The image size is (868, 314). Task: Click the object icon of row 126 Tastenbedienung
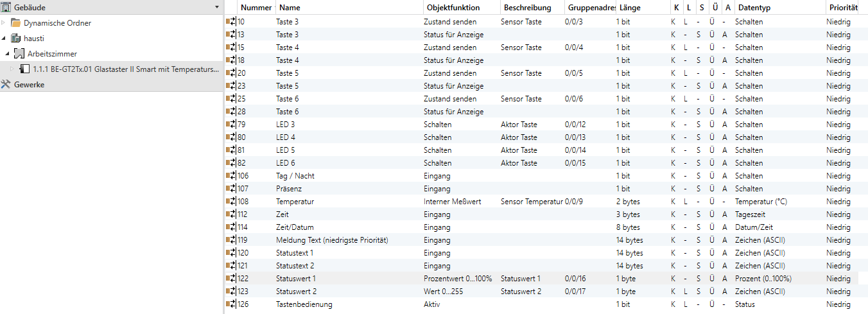tap(231, 304)
